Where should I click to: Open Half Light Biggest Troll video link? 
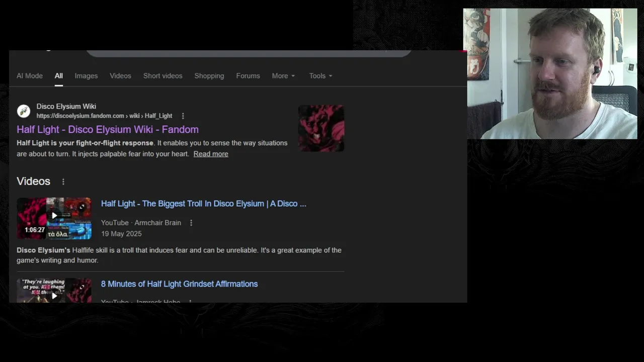coord(204,204)
